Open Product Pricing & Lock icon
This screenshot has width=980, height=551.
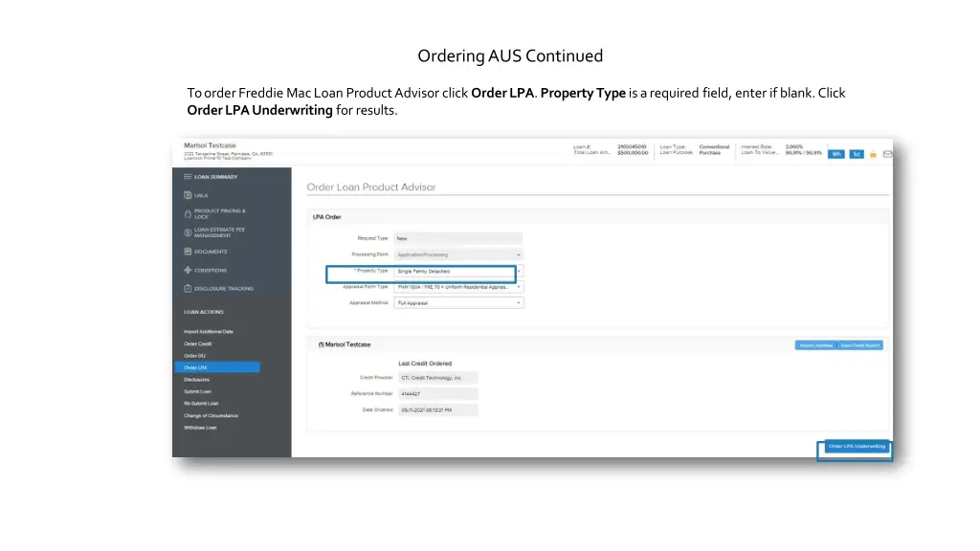tap(188, 213)
